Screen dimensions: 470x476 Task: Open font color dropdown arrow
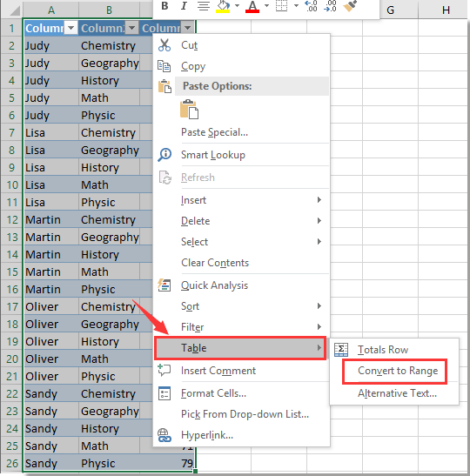coord(266,5)
